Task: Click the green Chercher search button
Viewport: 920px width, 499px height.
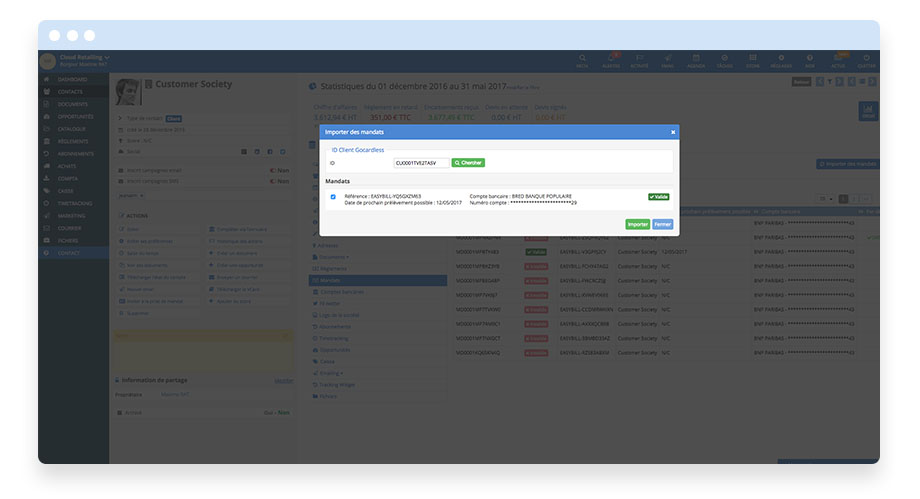Action: 468,162
